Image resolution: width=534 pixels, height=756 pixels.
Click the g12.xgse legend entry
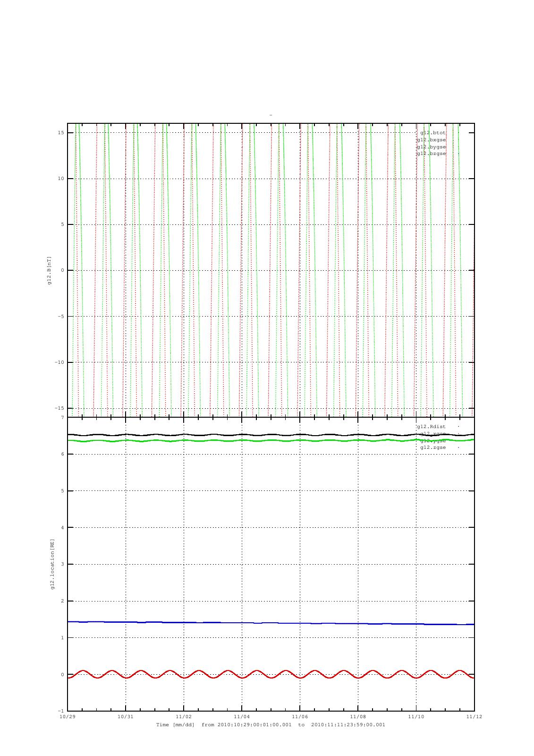pos(432,434)
